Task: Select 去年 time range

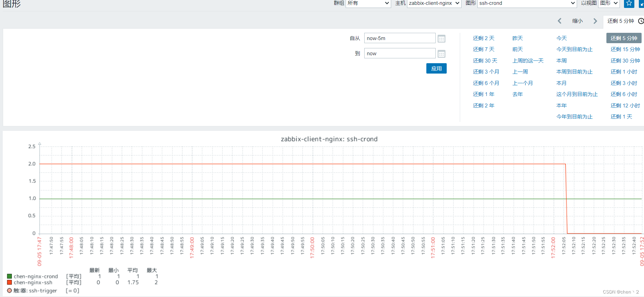Action: point(517,94)
